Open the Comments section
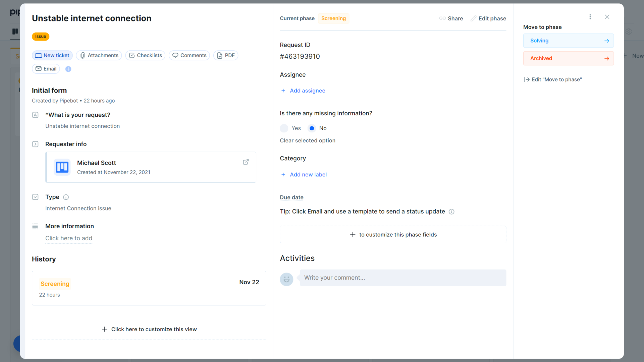644x362 pixels. point(189,55)
